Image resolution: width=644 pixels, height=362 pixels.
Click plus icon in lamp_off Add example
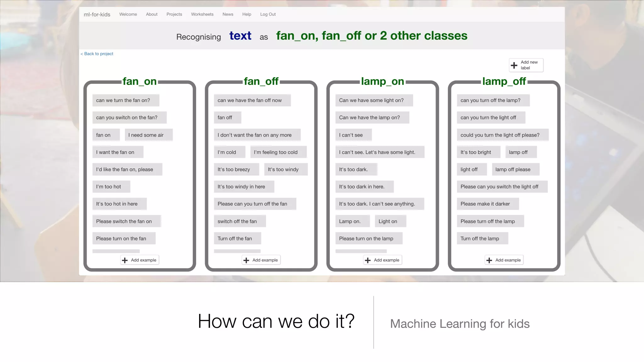(489, 260)
